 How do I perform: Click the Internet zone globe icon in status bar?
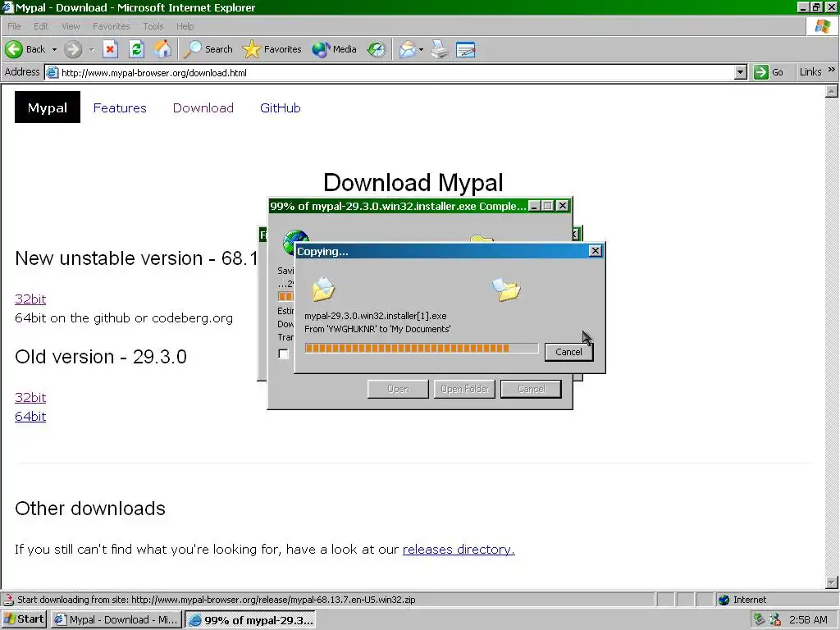pos(724,600)
